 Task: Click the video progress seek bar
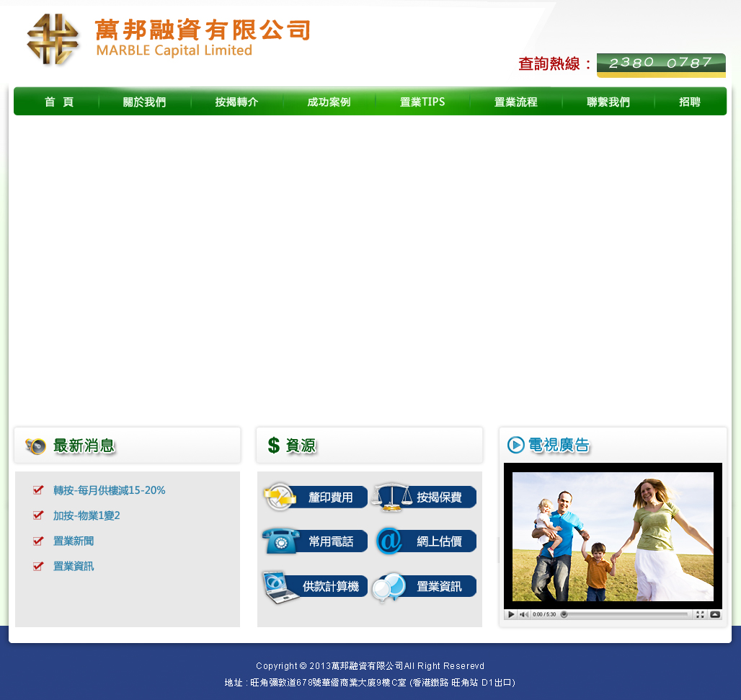click(x=626, y=615)
